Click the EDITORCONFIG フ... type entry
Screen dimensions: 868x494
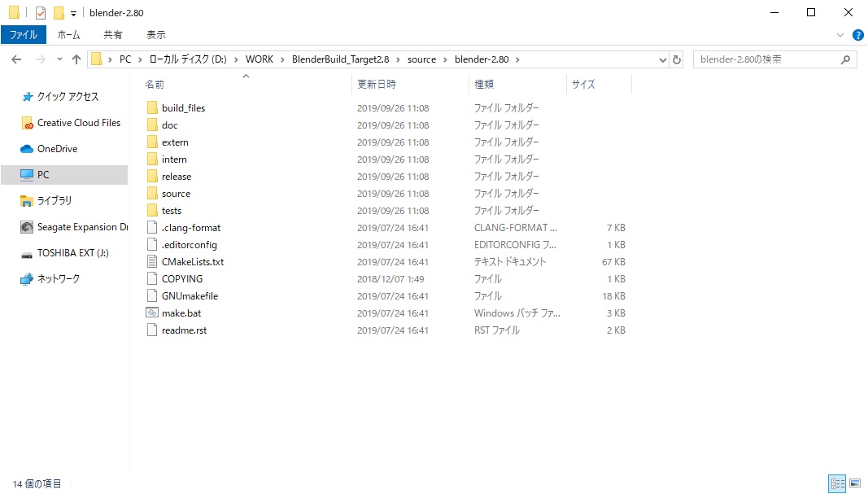coord(515,245)
